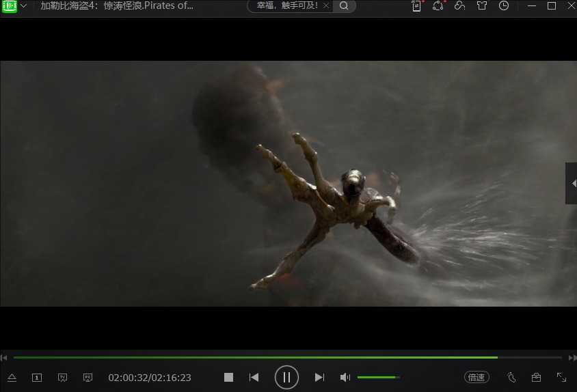
Task: Toggle the number 1 screen mode icon
Action: click(x=37, y=377)
